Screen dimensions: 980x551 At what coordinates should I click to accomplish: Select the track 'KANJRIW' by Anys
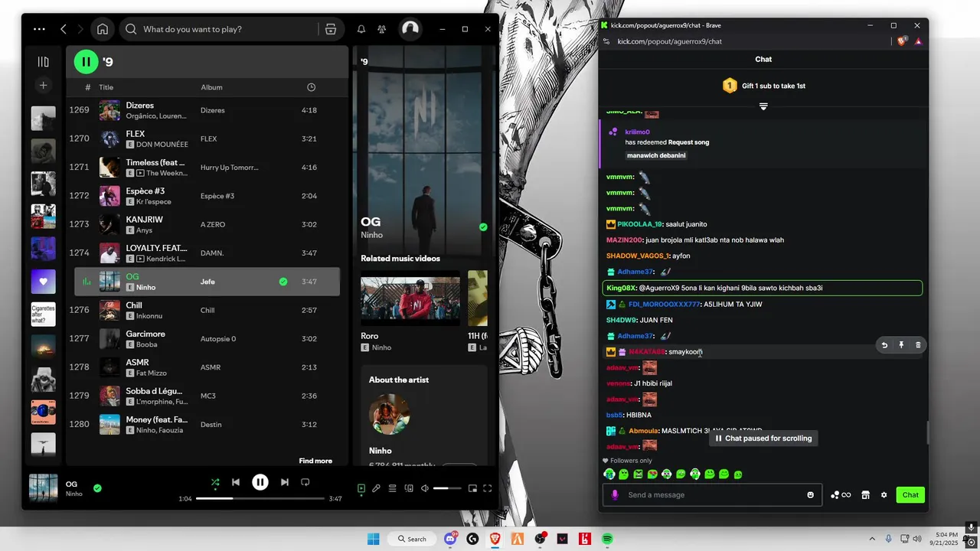coord(207,224)
